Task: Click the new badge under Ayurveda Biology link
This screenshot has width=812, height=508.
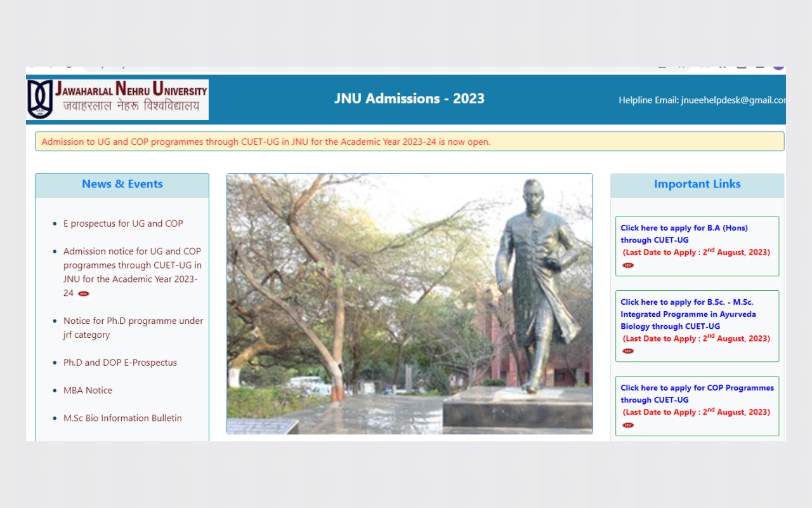Action: click(x=628, y=351)
